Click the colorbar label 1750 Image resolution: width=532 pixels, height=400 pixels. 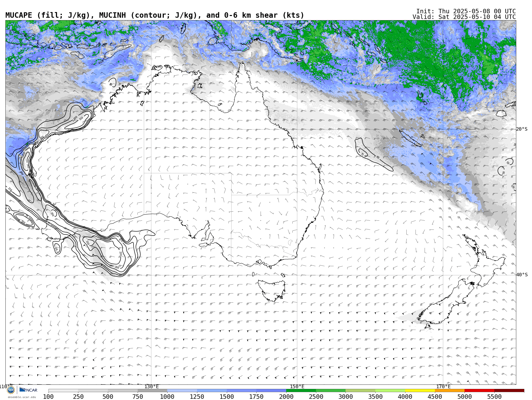pyautogui.click(x=256, y=397)
